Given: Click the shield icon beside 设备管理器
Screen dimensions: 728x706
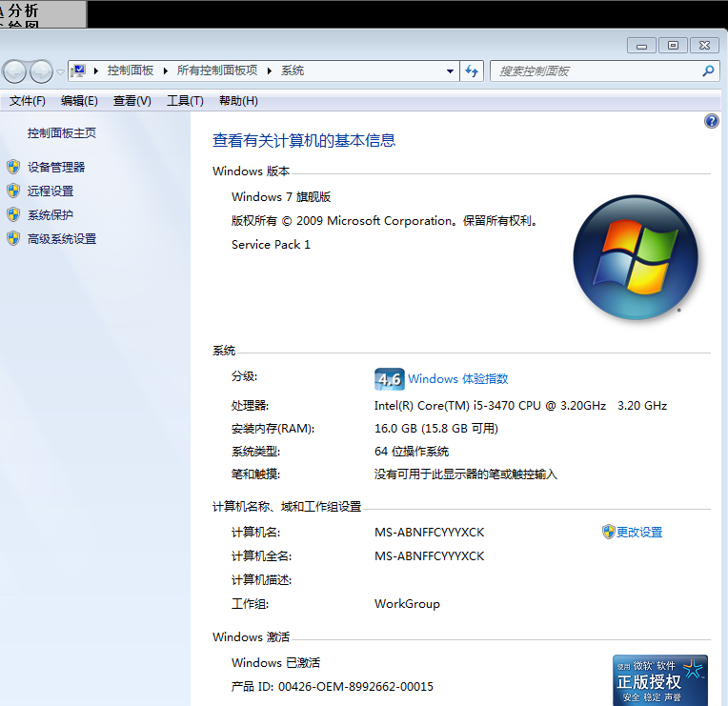Looking at the screenshot, I should (x=13, y=167).
